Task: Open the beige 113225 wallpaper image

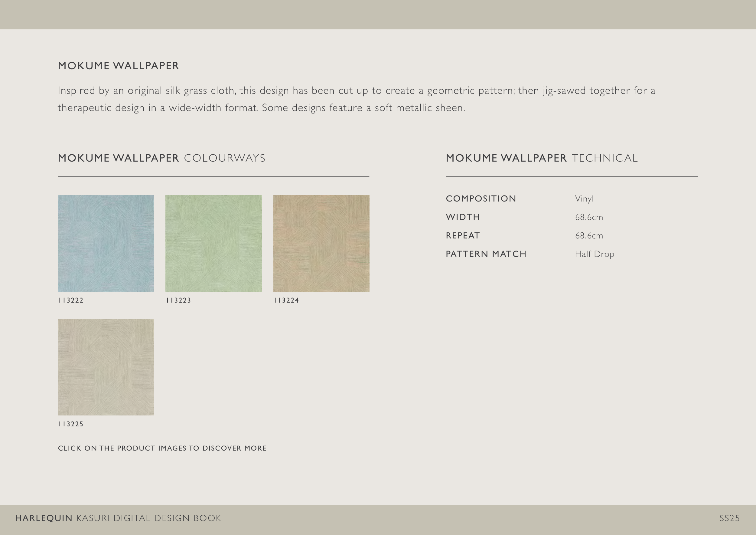Action: tap(106, 367)
